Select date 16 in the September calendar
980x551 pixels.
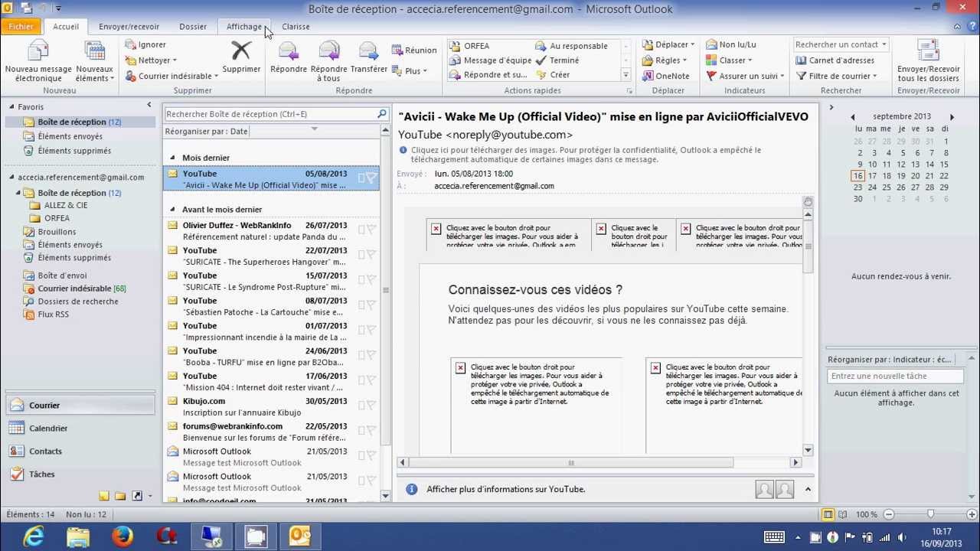click(x=858, y=176)
